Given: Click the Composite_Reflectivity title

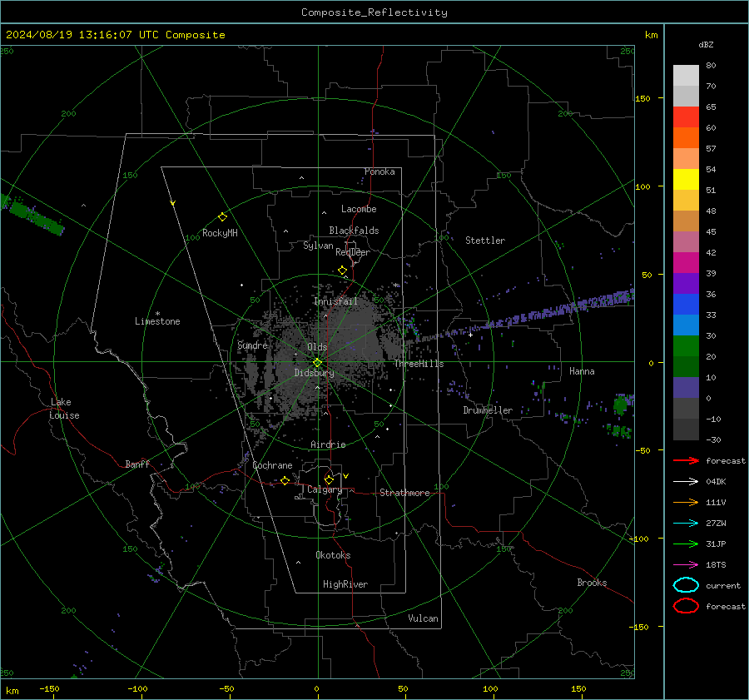Looking at the screenshot, I should pos(374,12).
